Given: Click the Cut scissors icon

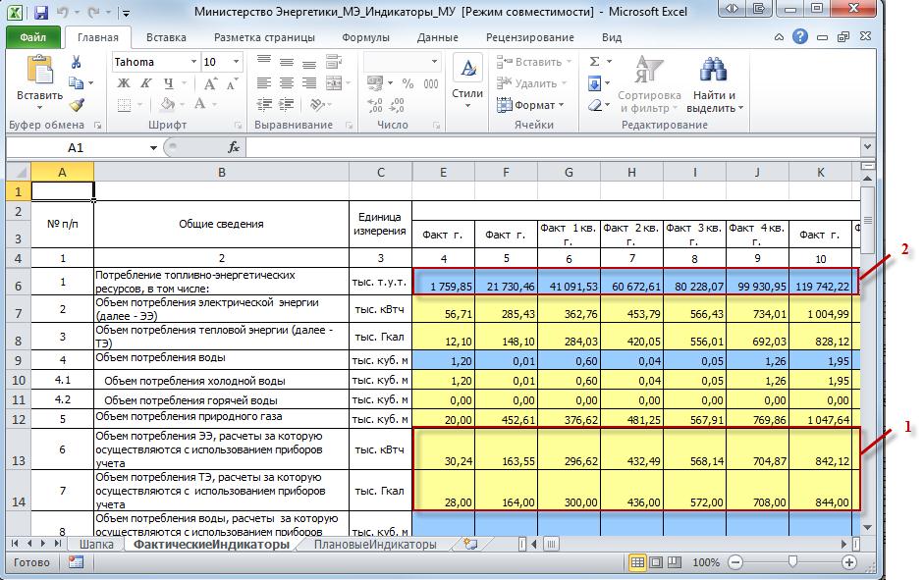Looking at the screenshot, I should pyautogui.click(x=76, y=62).
